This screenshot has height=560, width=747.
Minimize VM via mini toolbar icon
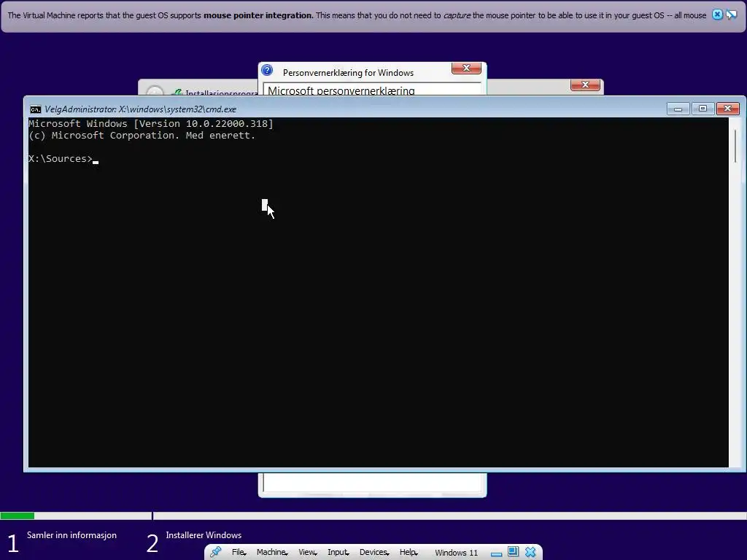496,553
